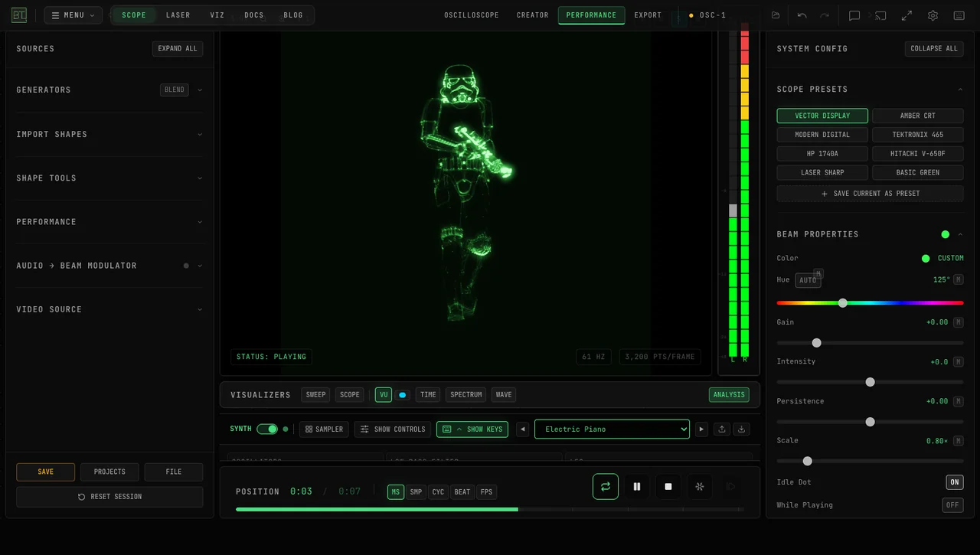
Task: Click Save Current As Preset
Action: coord(870,194)
